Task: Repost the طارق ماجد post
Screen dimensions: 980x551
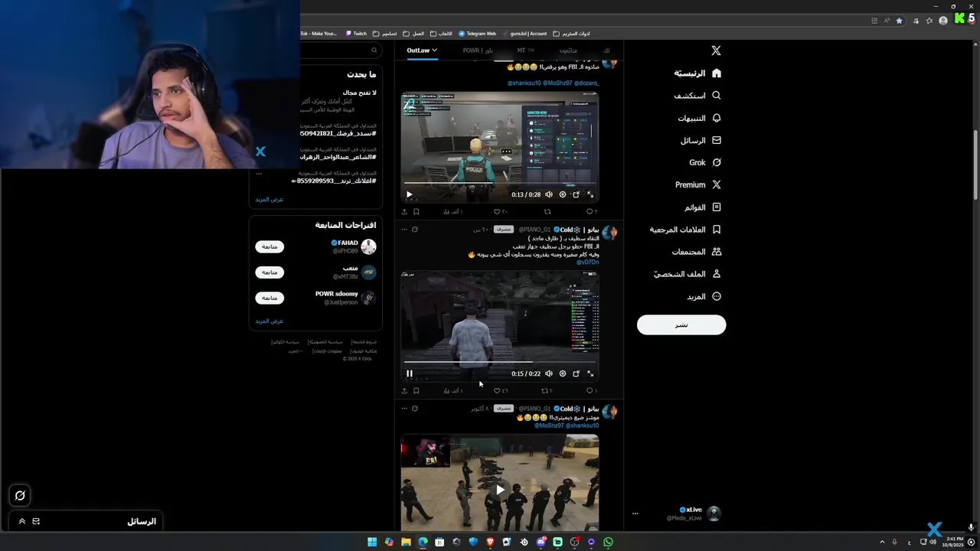Action: [547, 391]
